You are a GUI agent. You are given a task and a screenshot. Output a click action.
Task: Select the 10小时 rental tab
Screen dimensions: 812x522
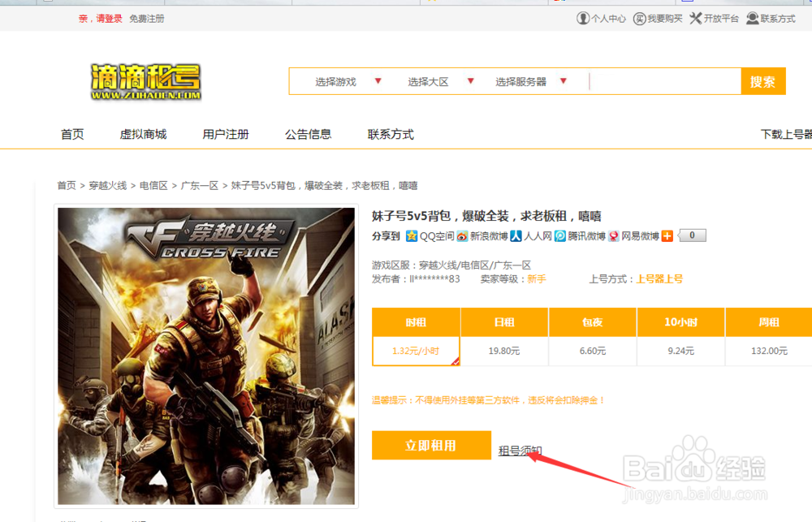[x=681, y=322]
